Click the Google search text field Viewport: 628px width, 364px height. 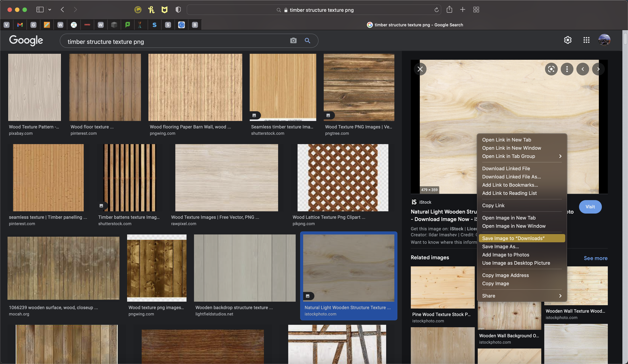176,42
